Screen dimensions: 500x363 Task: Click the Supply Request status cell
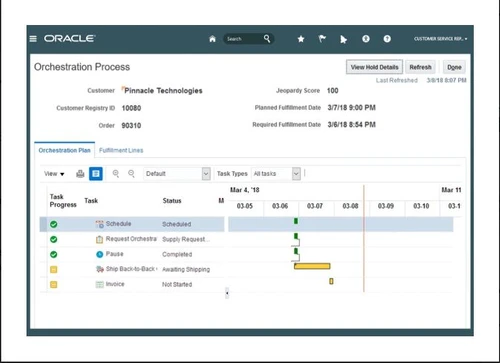pos(186,239)
